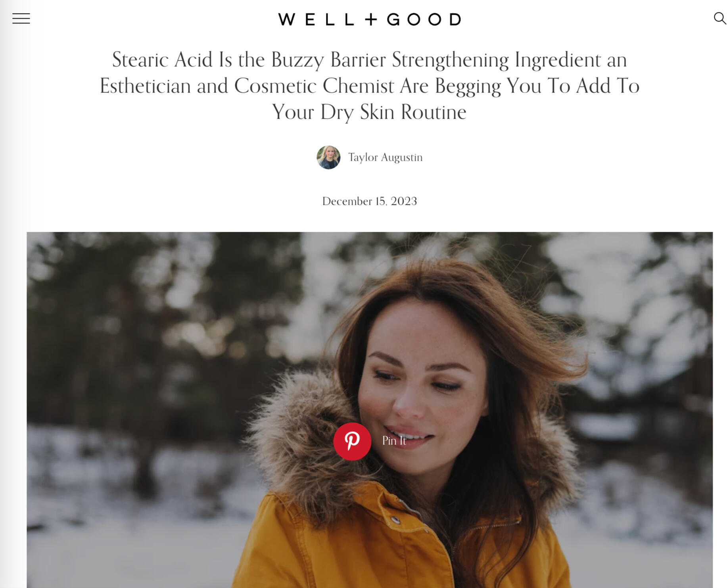Open the search magnifier icon

click(719, 18)
